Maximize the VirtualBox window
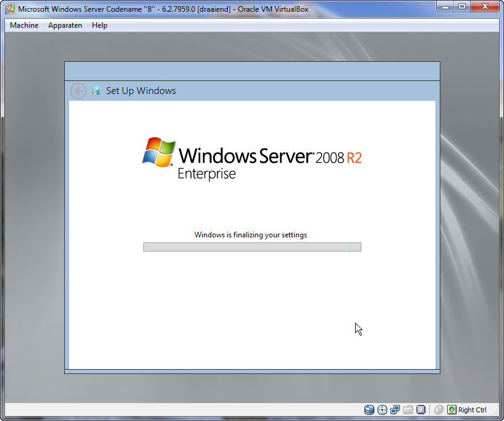 tap(462, 7)
